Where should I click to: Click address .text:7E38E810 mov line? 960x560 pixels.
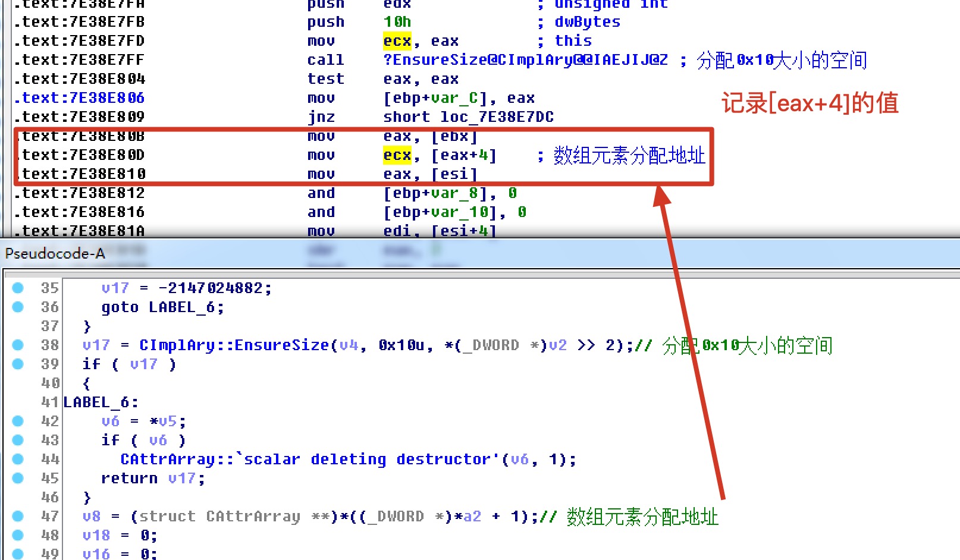pyautogui.click(x=80, y=174)
